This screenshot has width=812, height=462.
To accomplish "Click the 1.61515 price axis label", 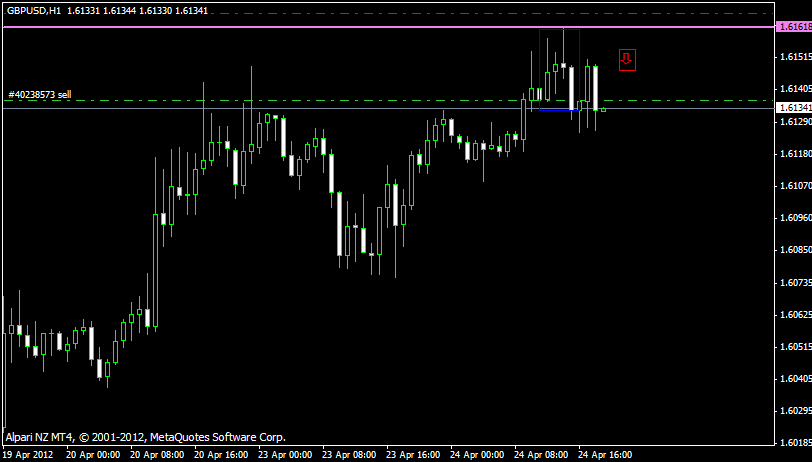I will (795, 56).
